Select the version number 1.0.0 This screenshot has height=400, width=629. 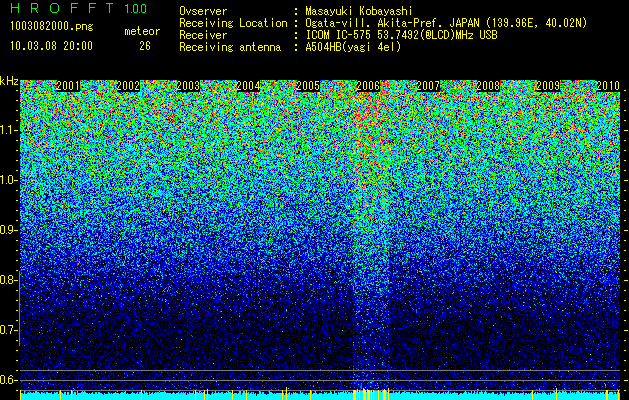point(136,8)
